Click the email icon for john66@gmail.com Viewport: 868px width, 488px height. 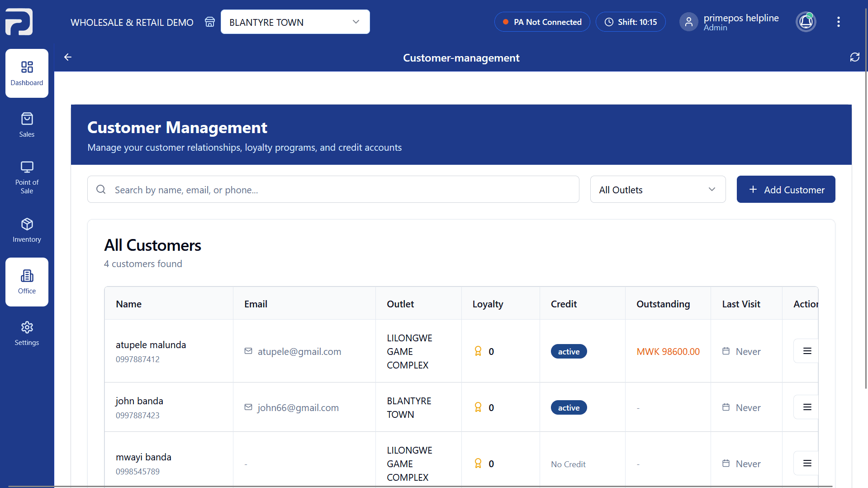click(248, 407)
